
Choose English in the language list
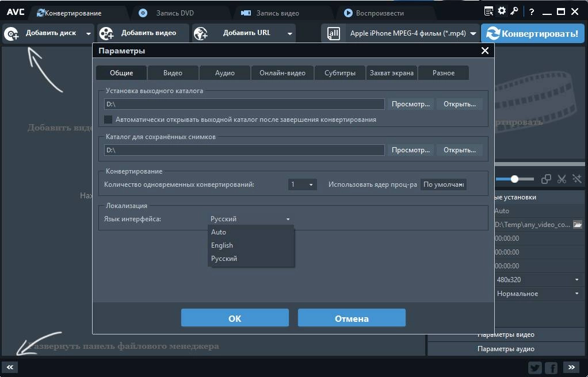click(250, 245)
